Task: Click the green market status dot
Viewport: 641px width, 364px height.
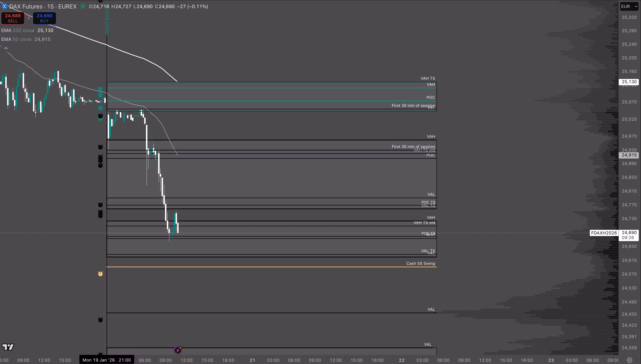Action: [x=83, y=6]
